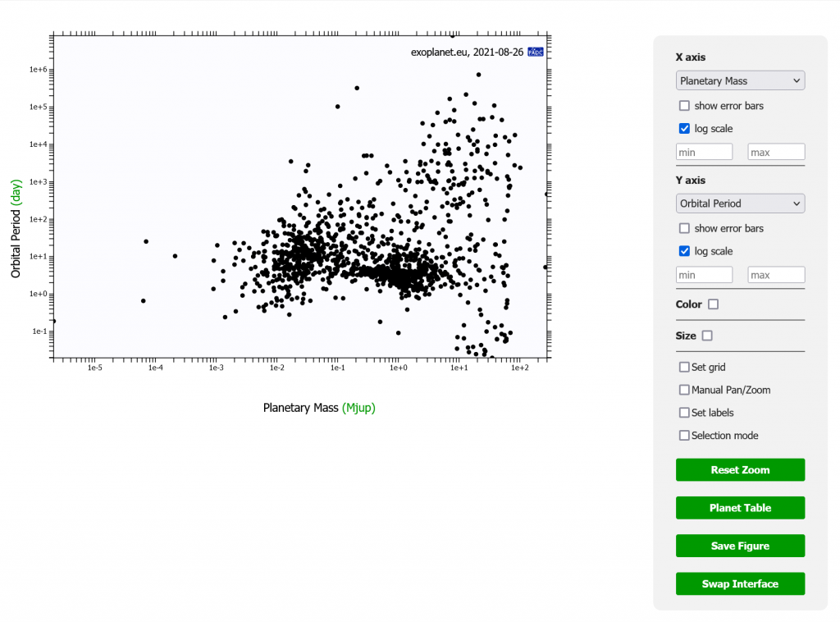Enable Y axis show error bars
Screen dimensions: 840x622
(x=684, y=228)
